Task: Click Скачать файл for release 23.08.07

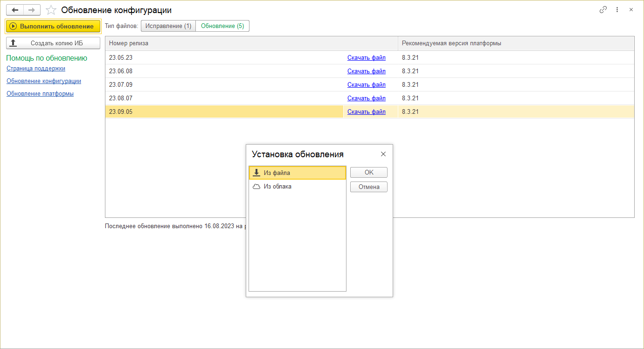Action: click(366, 98)
